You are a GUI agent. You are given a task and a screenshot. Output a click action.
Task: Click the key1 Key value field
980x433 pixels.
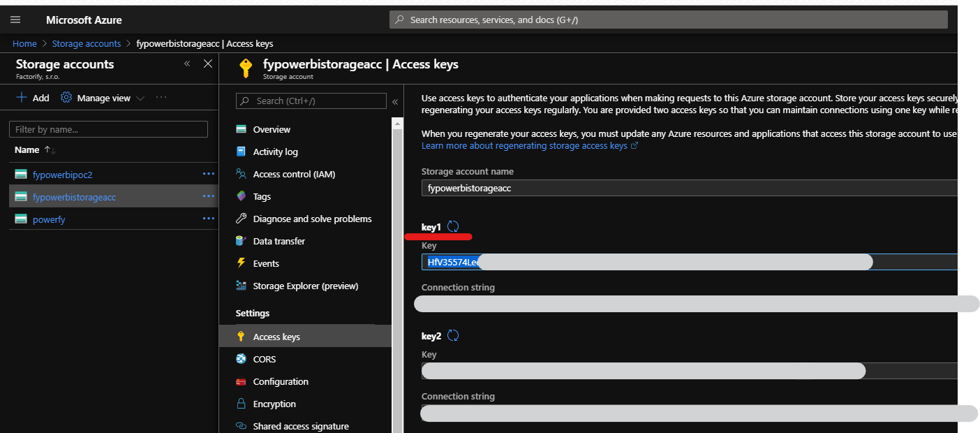tap(689, 262)
